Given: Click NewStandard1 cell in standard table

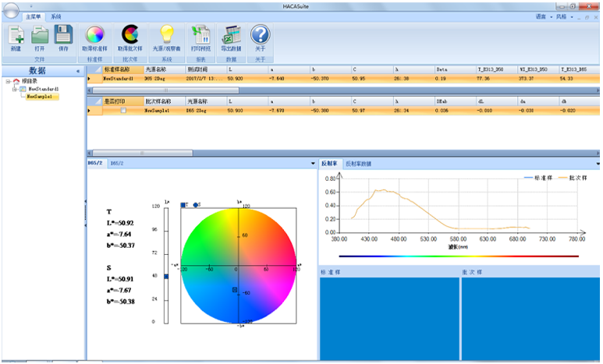Looking at the screenshot, I should click(x=123, y=79).
